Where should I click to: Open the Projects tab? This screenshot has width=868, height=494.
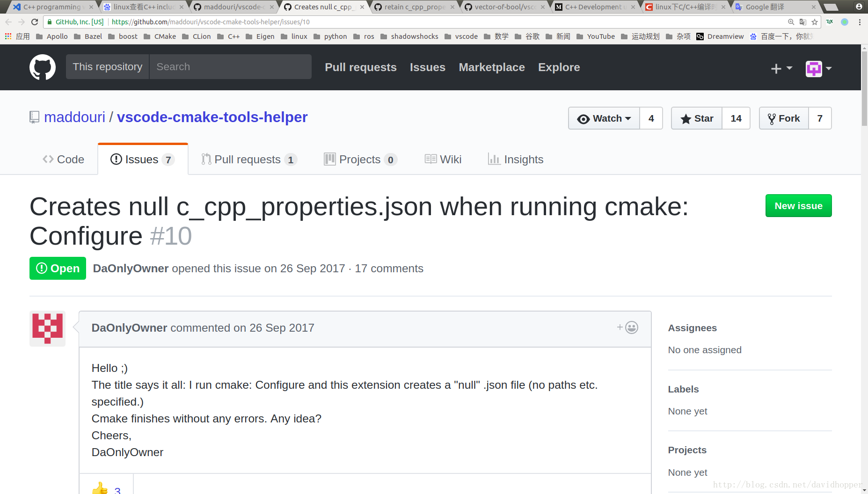point(360,160)
